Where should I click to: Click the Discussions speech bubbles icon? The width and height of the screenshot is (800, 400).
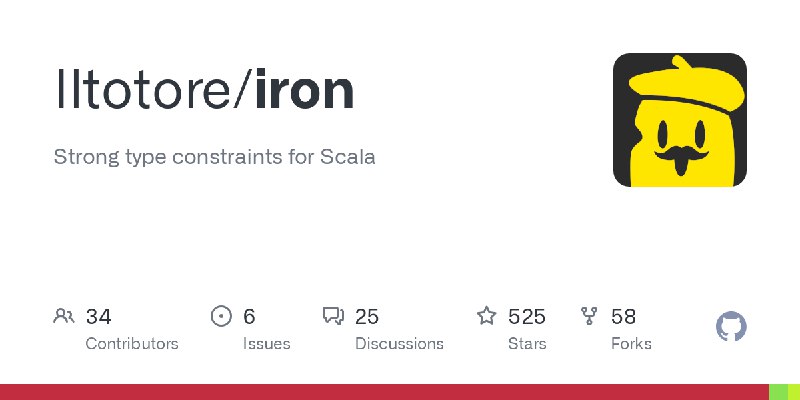(x=334, y=316)
